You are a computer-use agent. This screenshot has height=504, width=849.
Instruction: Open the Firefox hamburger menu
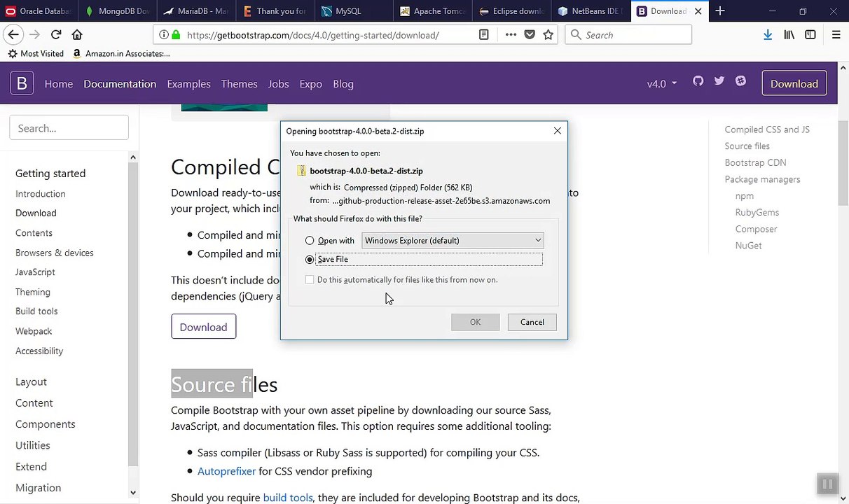(836, 34)
